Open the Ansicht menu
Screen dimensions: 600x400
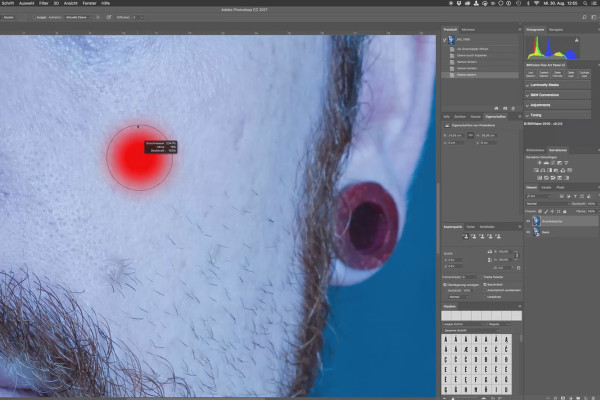(70, 3)
